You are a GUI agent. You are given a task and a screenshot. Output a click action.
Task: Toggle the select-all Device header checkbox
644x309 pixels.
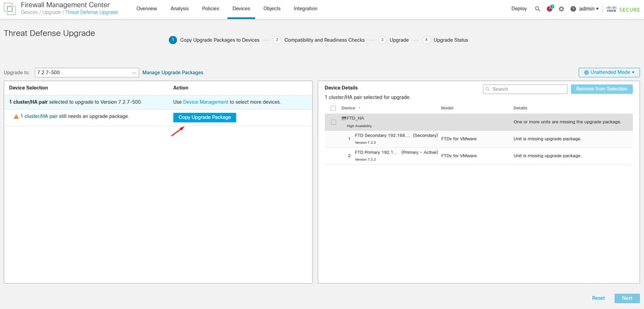tap(333, 108)
